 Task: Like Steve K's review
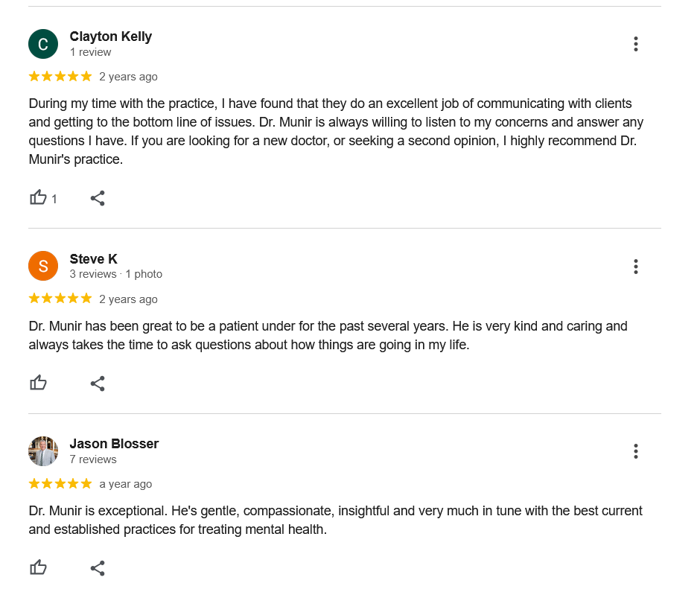point(39,383)
